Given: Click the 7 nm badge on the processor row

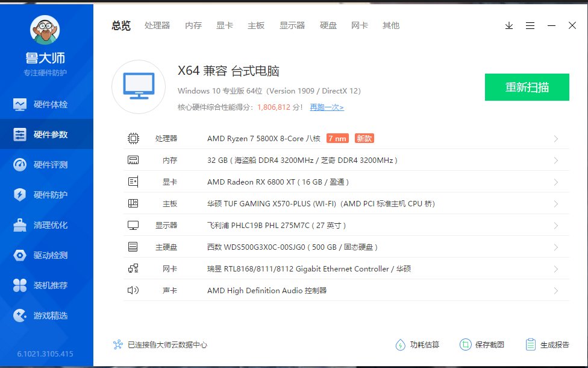Looking at the screenshot, I should tap(337, 139).
